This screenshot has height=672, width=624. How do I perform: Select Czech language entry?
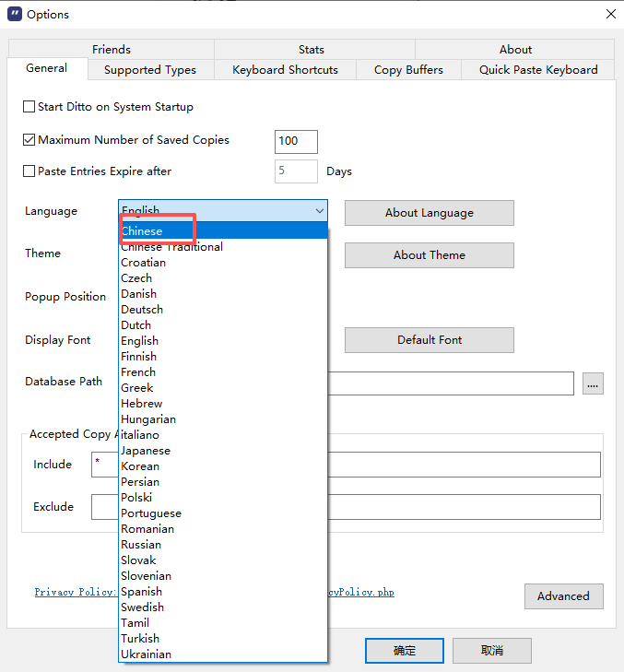tap(223, 278)
